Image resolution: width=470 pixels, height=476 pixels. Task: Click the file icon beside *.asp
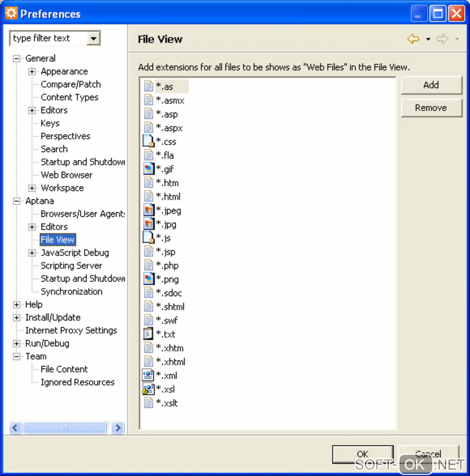148,114
